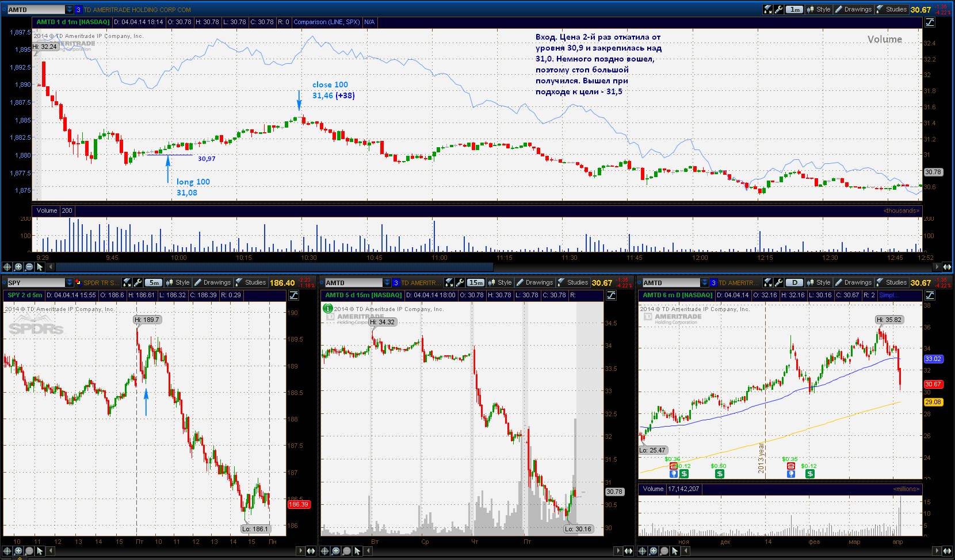Click Volume label in top chart volume panel
Screen dimensions: 955x560
[47, 210]
